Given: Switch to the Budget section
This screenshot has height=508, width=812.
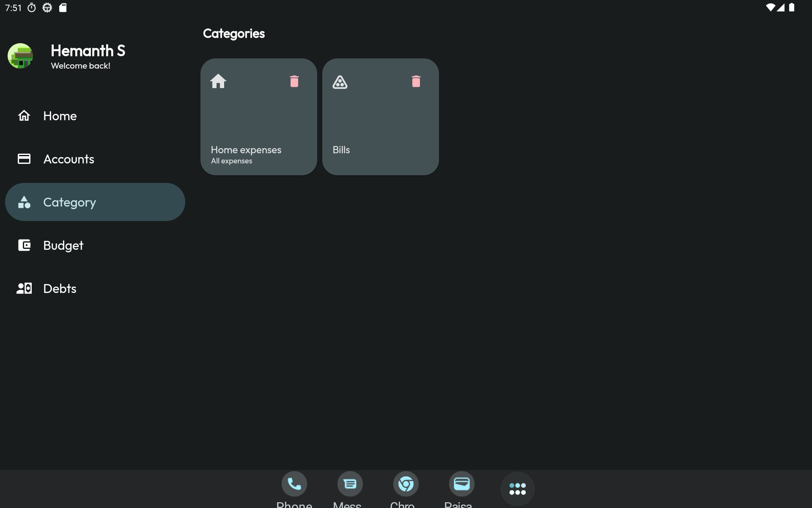Looking at the screenshot, I should point(63,246).
